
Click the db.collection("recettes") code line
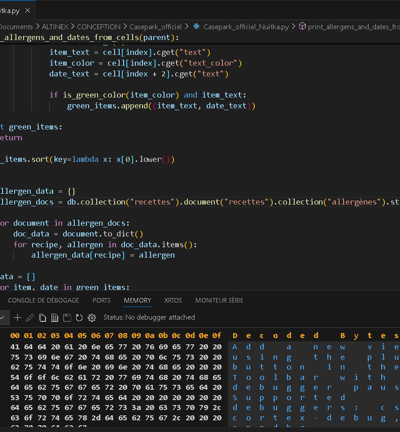coord(200,202)
